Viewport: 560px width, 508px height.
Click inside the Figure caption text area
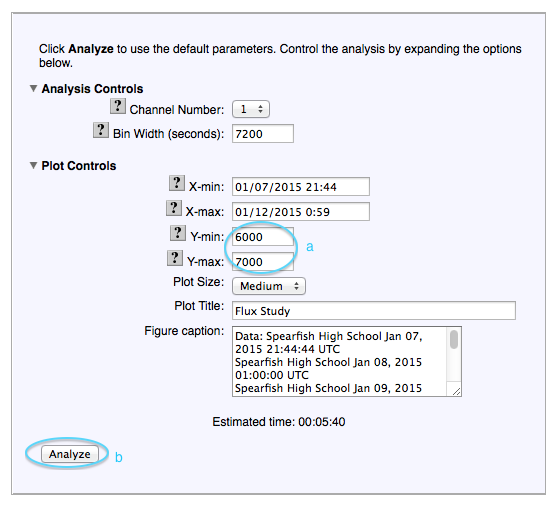click(x=339, y=362)
